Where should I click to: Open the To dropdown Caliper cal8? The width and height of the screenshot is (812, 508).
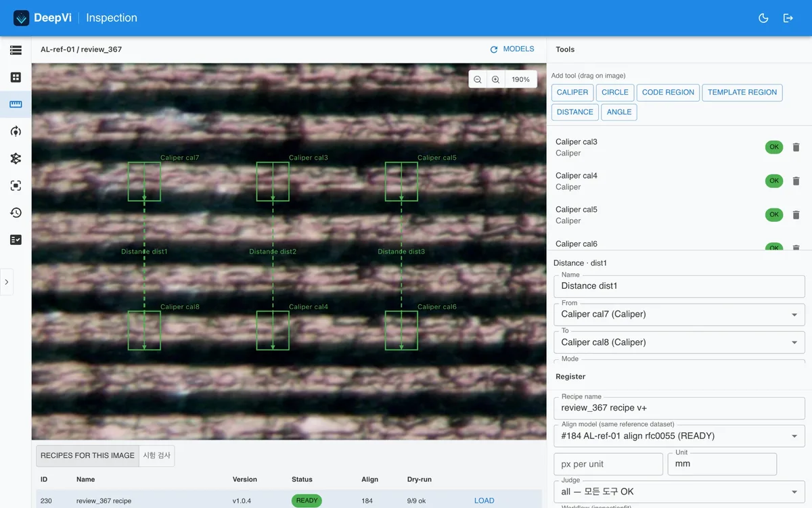tap(679, 342)
